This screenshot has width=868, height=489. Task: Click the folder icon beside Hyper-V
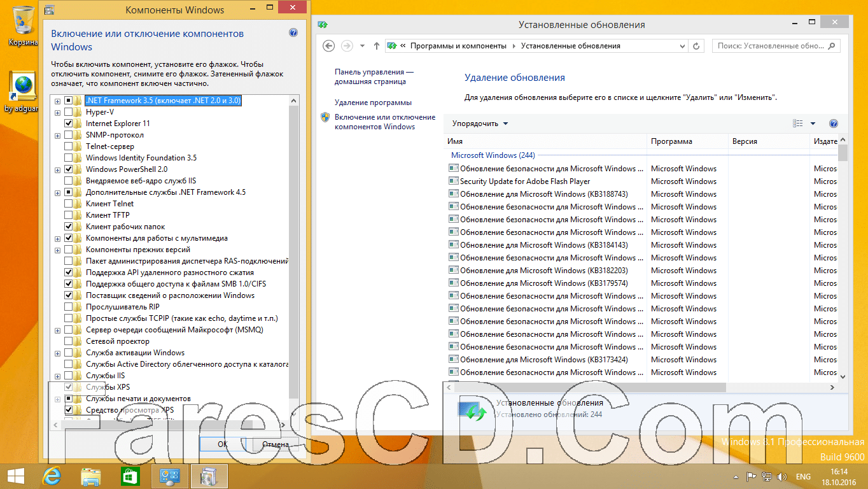coord(78,112)
